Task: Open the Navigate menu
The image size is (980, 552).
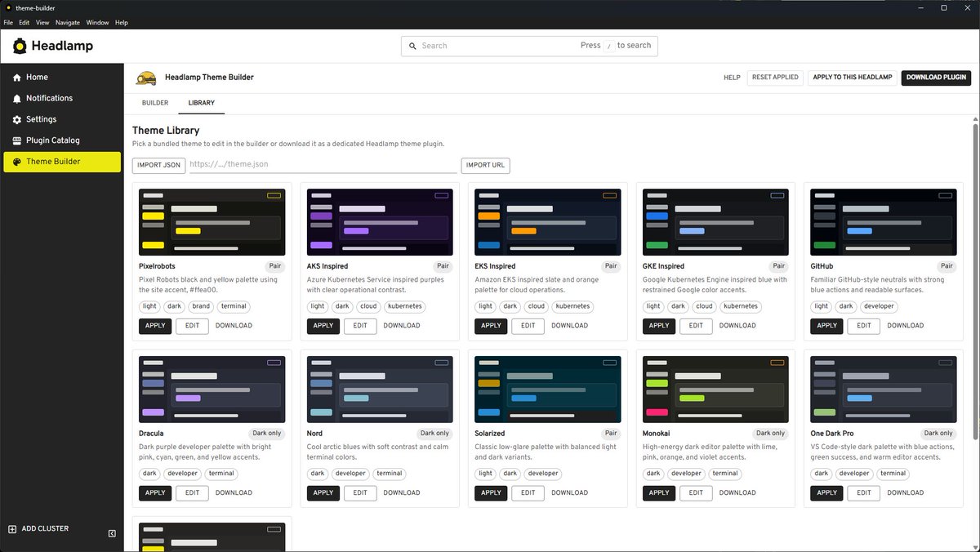Action: click(x=68, y=23)
